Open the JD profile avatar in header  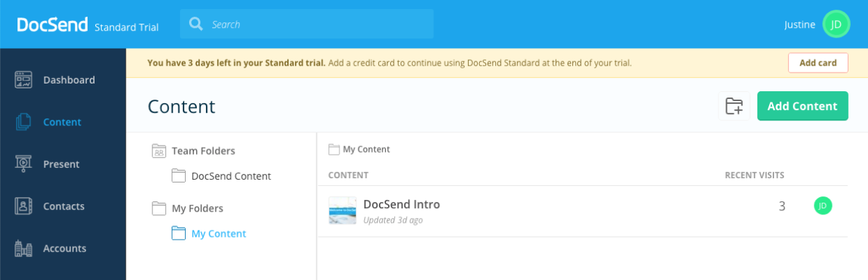click(837, 24)
